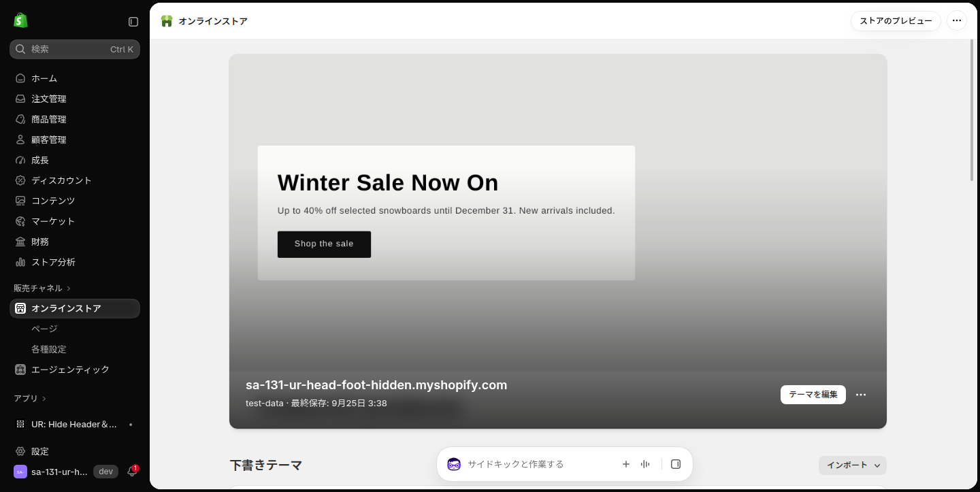
Task: Click the 検索 search field
Action: point(75,49)
